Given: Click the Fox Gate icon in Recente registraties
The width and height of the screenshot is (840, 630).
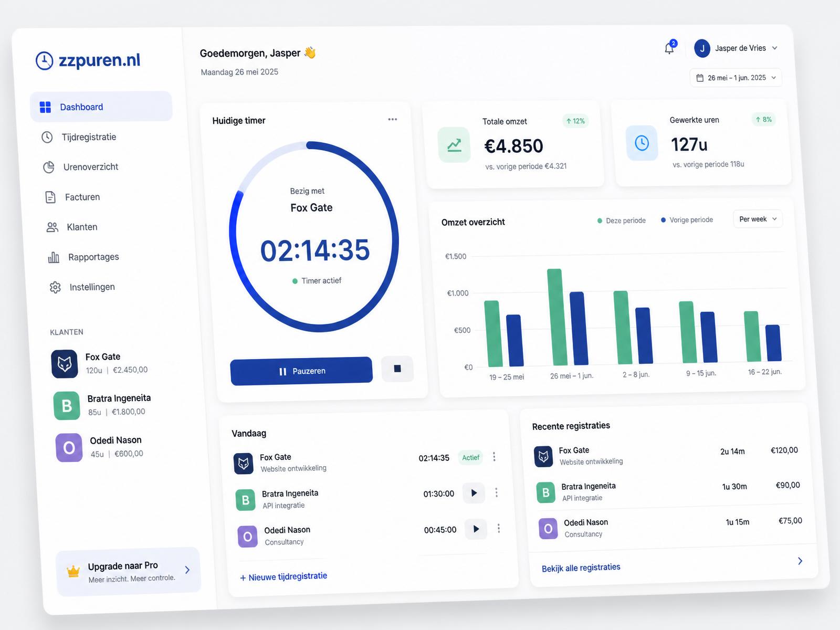Looking at the screenshot, I should click(543, 457).
